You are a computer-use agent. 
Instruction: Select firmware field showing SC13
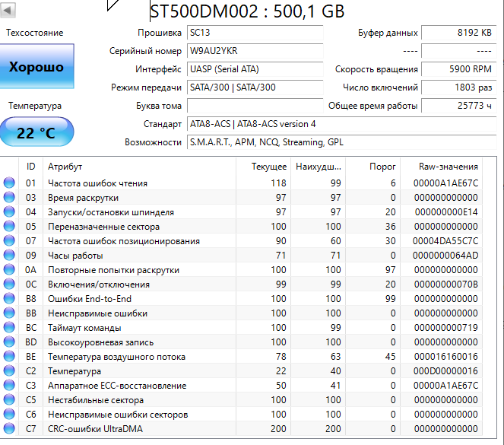click(255, 33)
